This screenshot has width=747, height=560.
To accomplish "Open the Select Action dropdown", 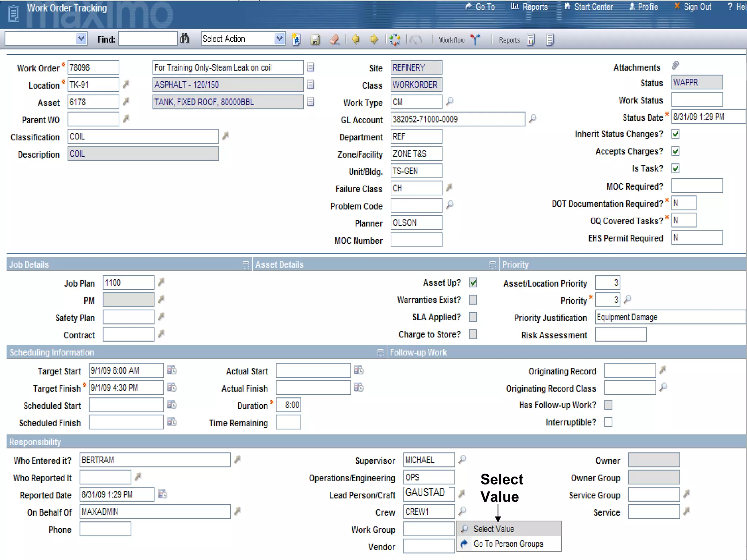I will pyautogui.click(x=279, y=39).
